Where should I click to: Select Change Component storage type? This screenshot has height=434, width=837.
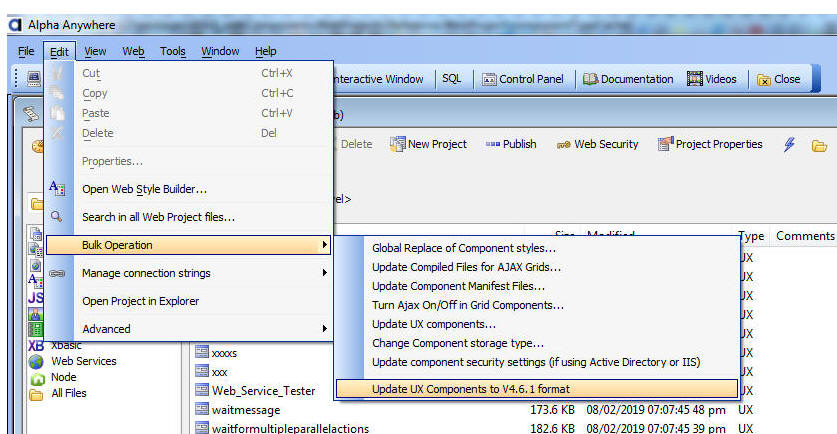458,343
